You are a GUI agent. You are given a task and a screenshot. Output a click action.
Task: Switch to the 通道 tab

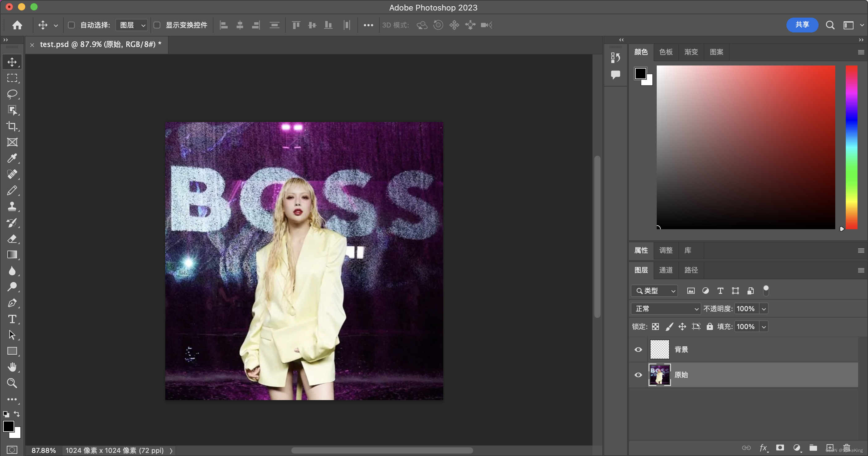pyautogui.click(x=665, y=270)
